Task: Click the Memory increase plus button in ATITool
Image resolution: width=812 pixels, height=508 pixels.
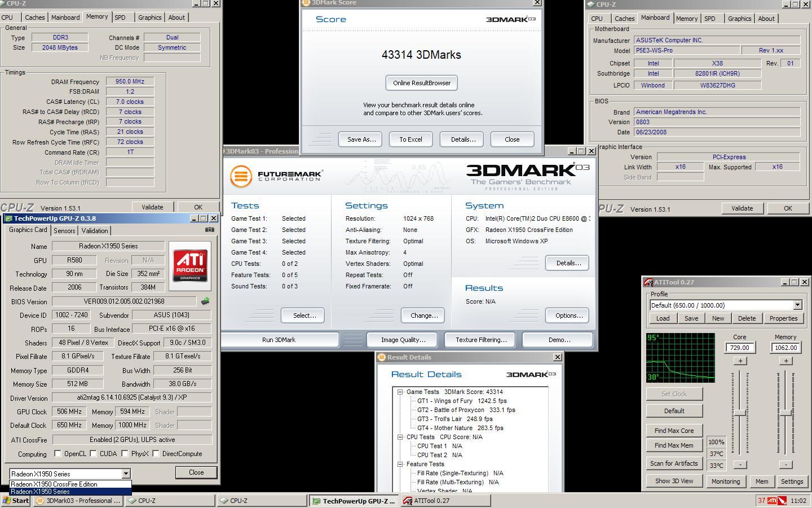Action: (786, 361)
